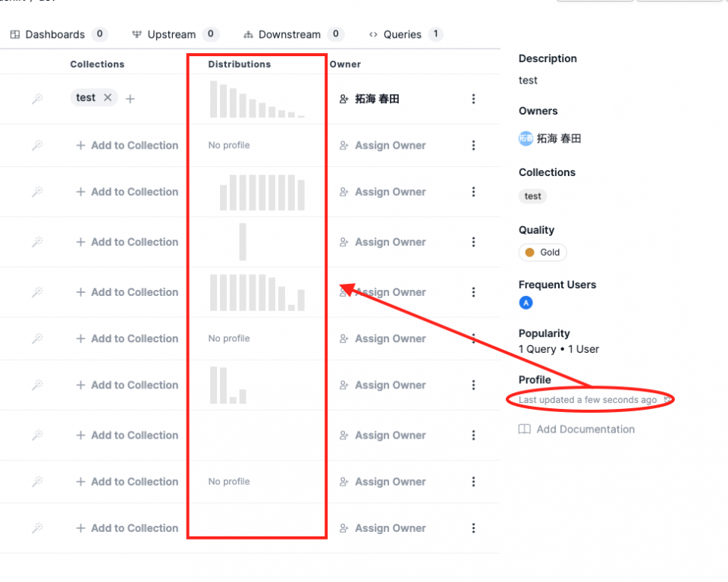Click 'Last updated a few seconds ago' text
This screenshot has height=582, width=728.
[x=587, y=400]
